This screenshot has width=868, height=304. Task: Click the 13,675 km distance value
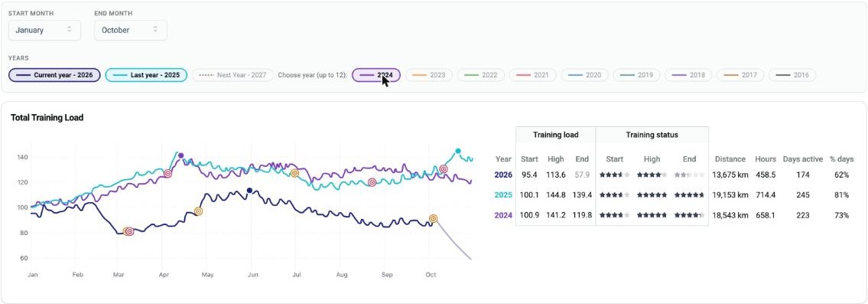(730, 175)
